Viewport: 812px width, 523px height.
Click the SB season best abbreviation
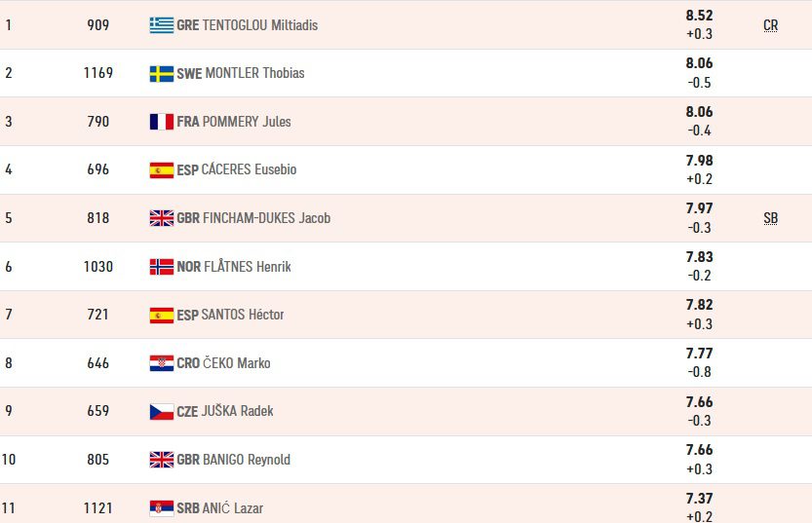coord(770,218)
